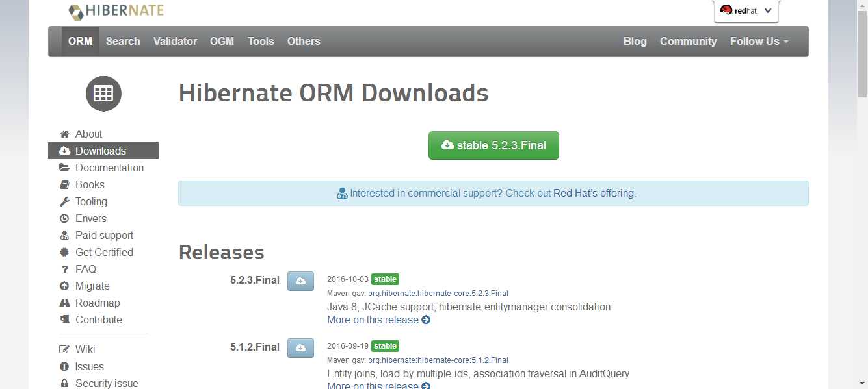Click the Roadmap road icon
The height and width of the screenshot is (389, 868).
[64, 303]
